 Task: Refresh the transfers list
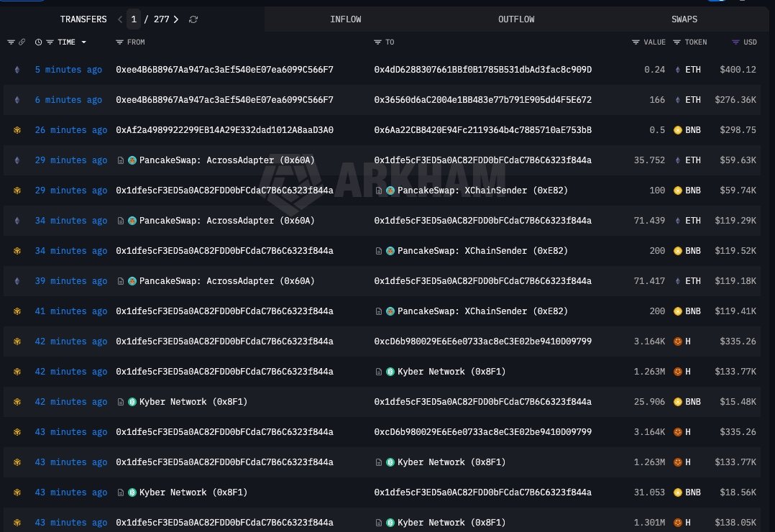click(193, 19)
